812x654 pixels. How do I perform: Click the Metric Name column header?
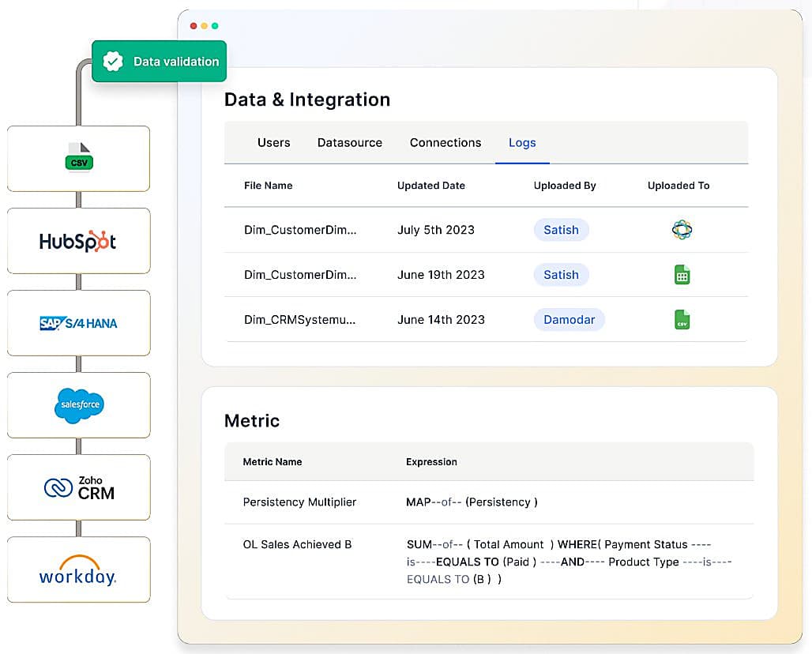click(x=273, y=462)
